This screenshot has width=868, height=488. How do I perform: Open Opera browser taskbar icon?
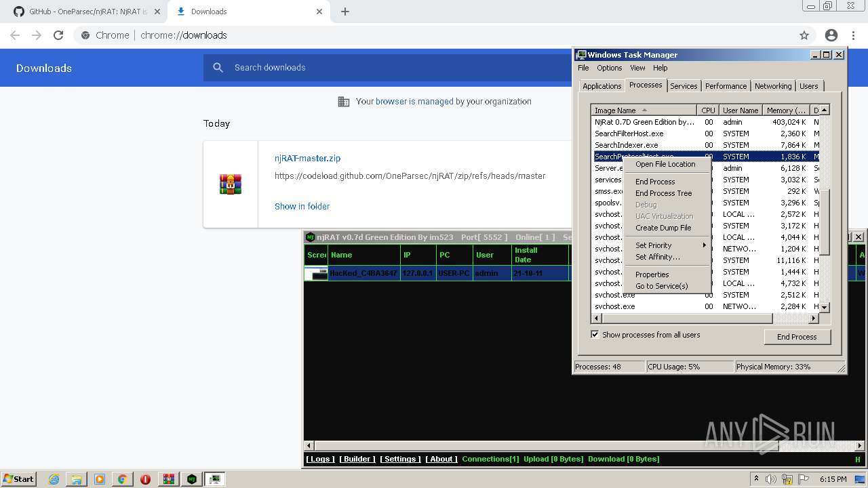click(145, 479)
